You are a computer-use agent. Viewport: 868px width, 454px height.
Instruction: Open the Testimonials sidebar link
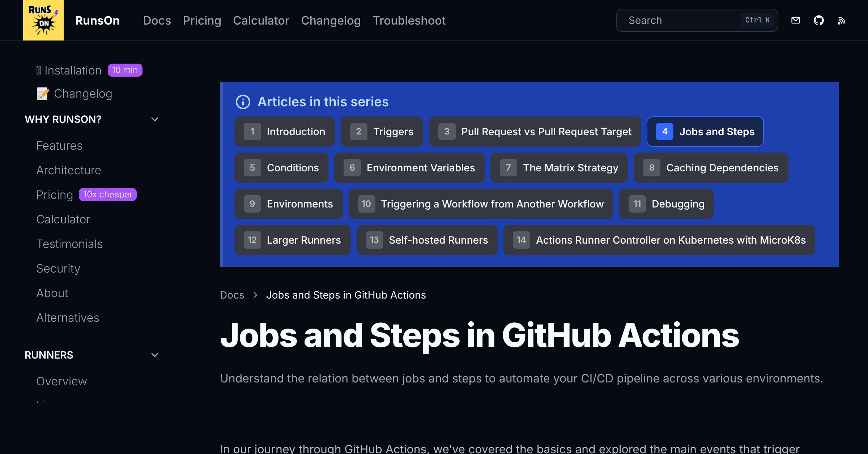[x=69, y=244]
